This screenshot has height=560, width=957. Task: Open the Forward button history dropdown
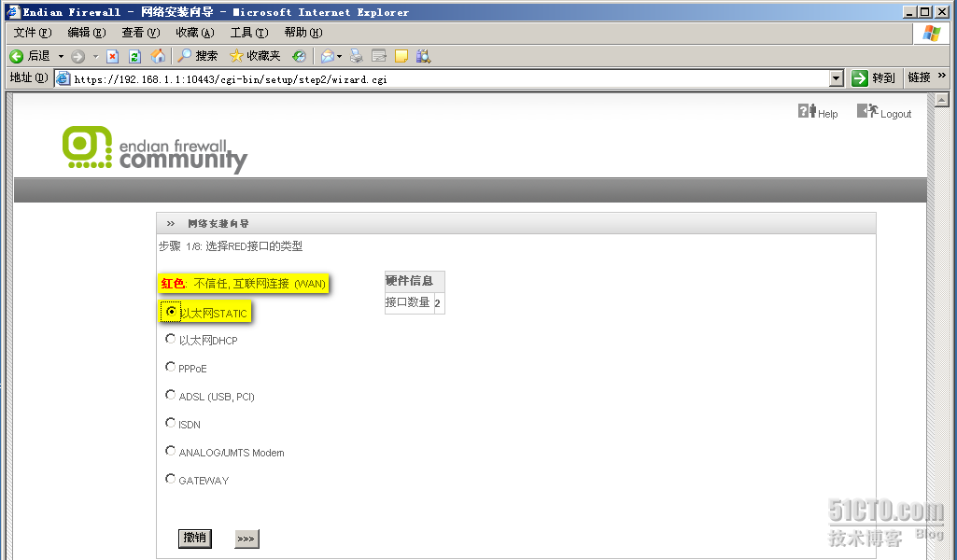click(x=95, y=56)
